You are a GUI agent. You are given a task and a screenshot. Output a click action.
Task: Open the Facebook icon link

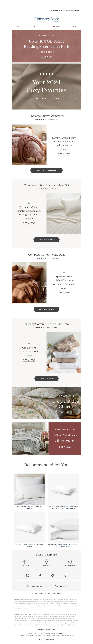40,575
